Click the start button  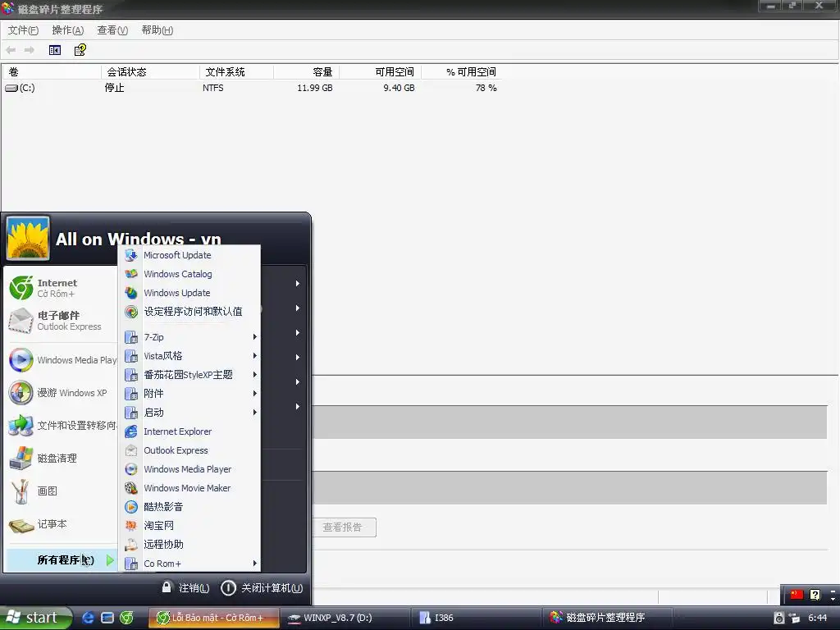pos(35,618)
